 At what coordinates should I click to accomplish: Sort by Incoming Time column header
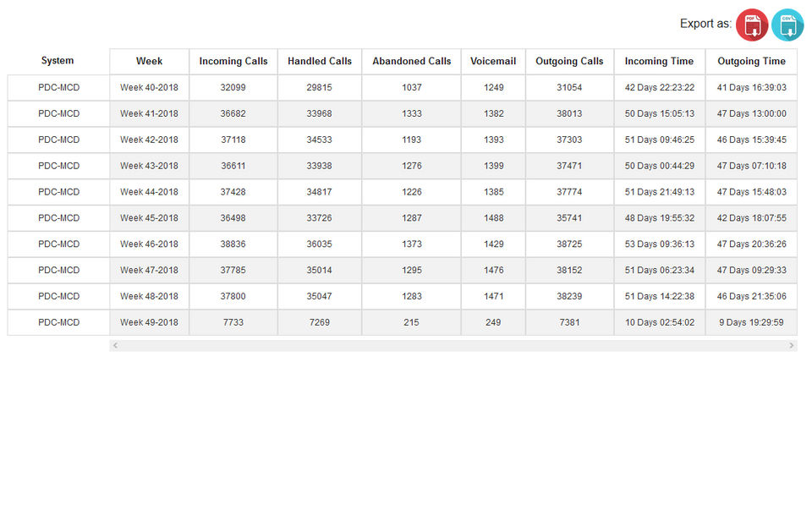click(x=659, y=61)
